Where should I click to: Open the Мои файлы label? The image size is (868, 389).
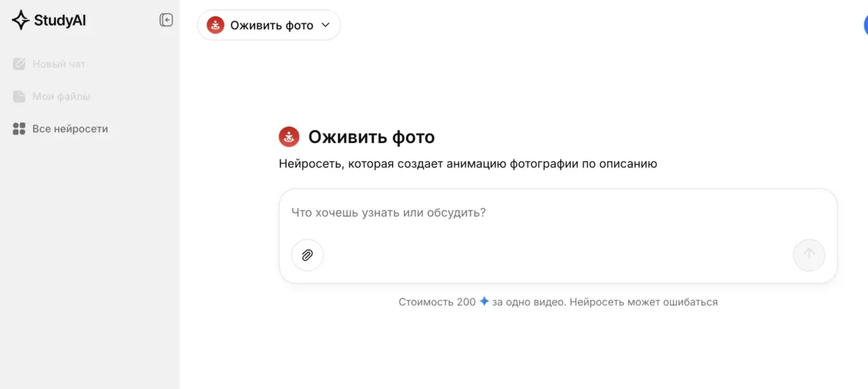(62, 97)
